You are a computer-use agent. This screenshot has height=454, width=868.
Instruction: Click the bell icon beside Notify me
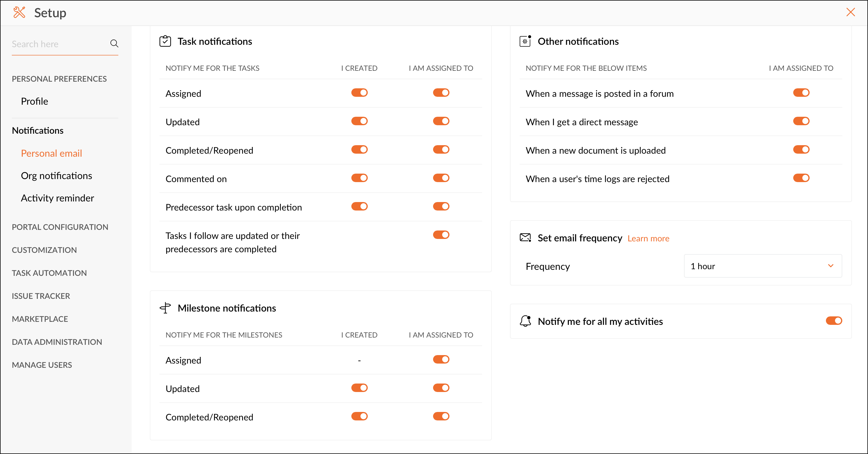(x=525, y=321)
